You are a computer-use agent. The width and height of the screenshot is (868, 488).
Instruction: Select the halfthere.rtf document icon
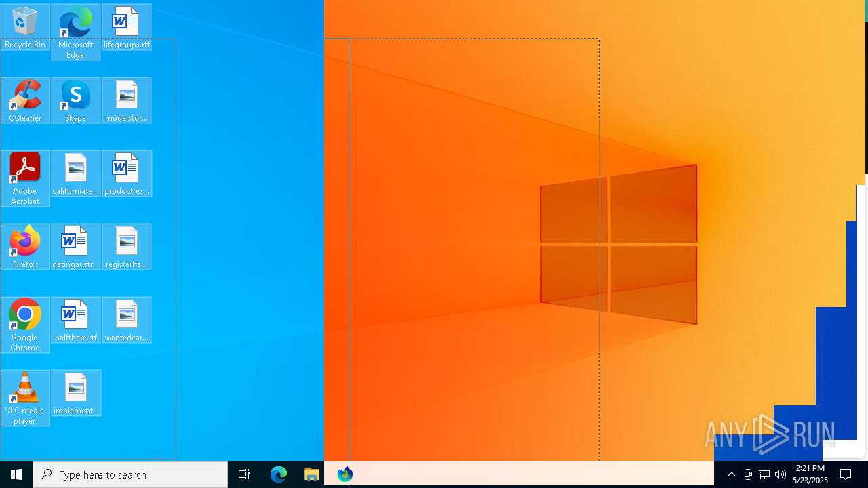coord(75,320)
